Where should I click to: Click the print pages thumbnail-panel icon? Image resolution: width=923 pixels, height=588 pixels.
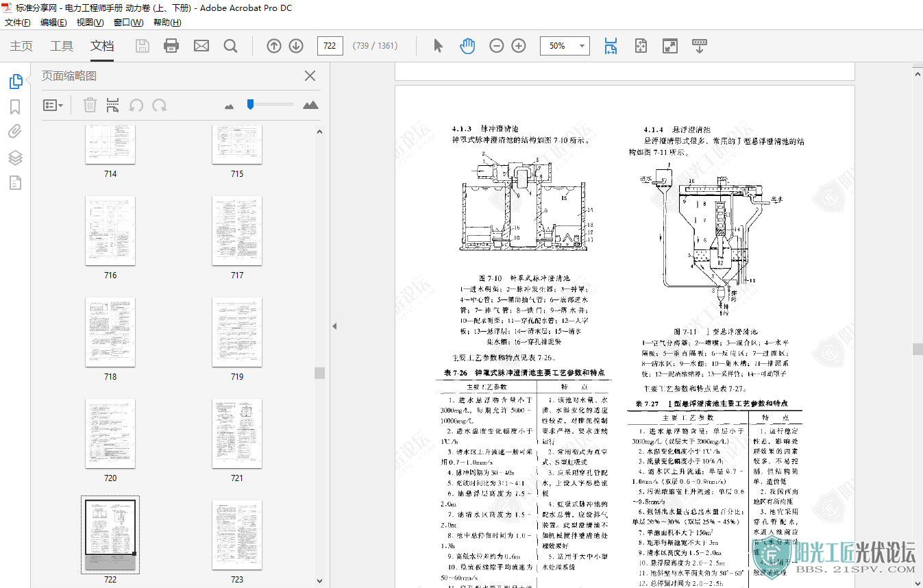(112, 105)
